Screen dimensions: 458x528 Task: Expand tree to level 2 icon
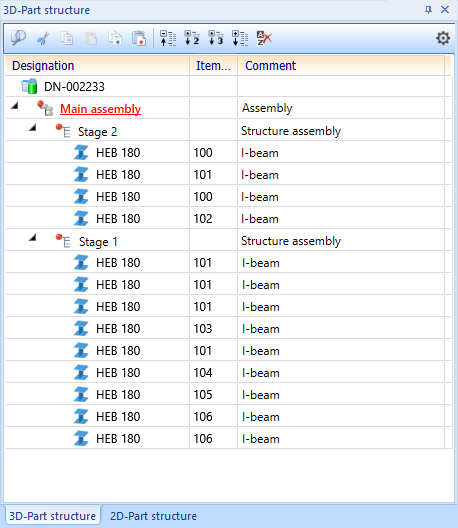192,38
